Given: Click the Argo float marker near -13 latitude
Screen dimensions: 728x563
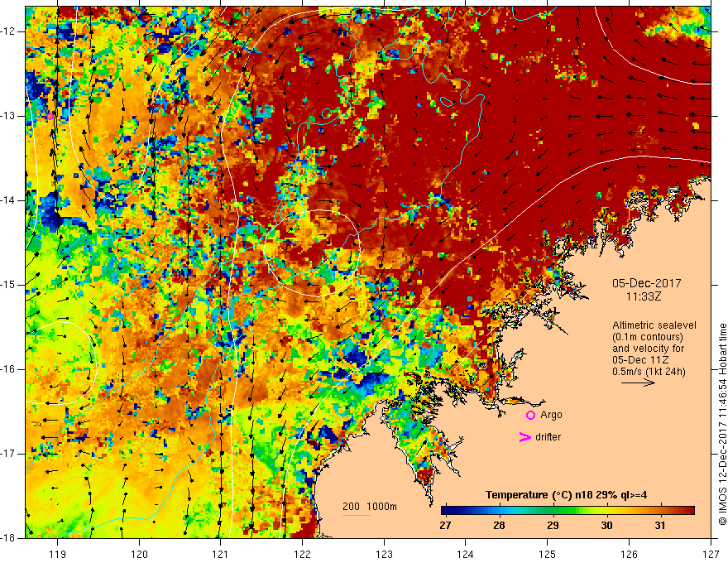Looking at the screenshot, I should (50, 116).
